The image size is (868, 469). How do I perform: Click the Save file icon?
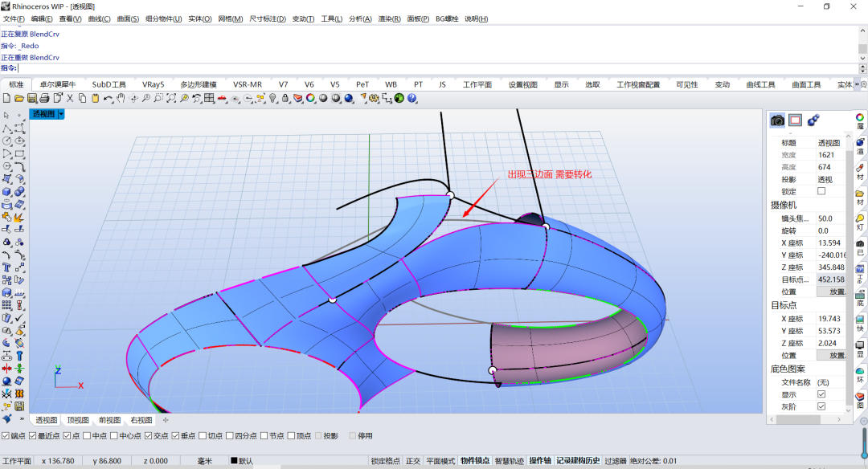click(x=32, y=98)
